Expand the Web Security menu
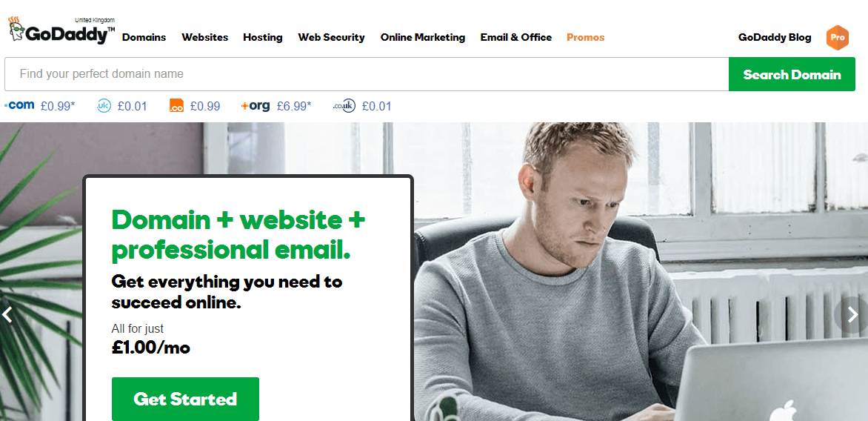 pyautogui.click(x=332, y=38)
